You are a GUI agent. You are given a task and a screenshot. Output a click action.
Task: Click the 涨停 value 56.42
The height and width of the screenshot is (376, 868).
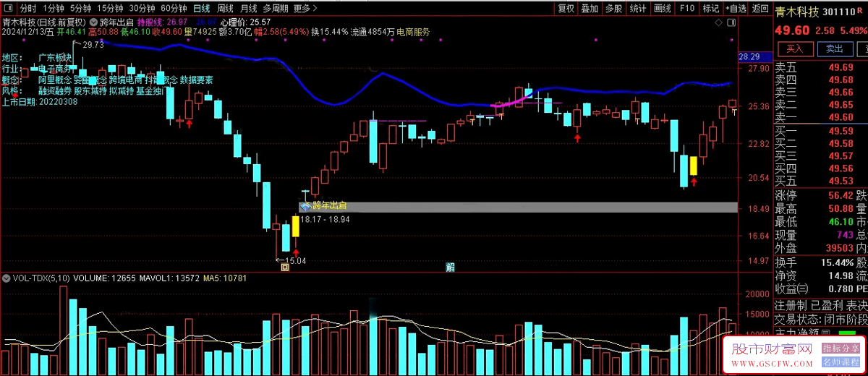tap(840, 195)
